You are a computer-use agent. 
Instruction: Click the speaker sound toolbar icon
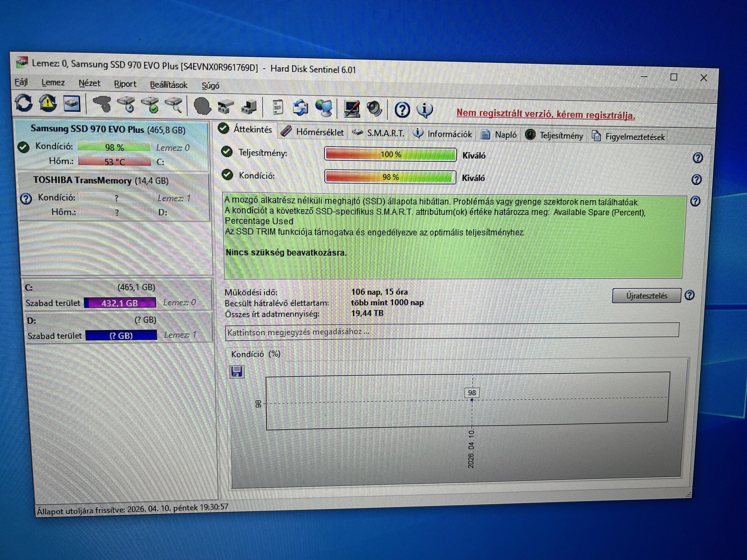point(374,109)
